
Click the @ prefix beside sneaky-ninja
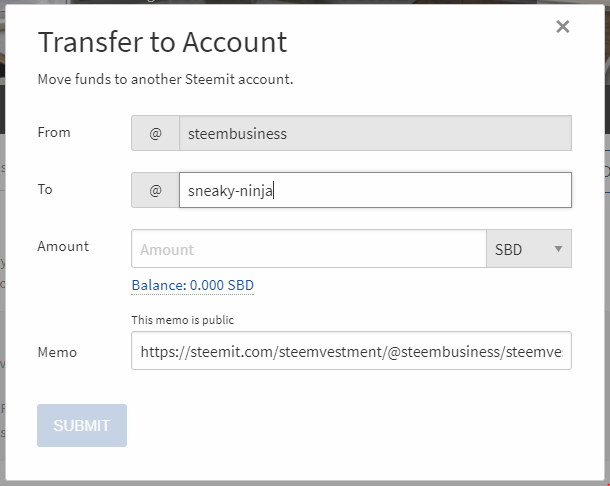[x=155, y=190]
